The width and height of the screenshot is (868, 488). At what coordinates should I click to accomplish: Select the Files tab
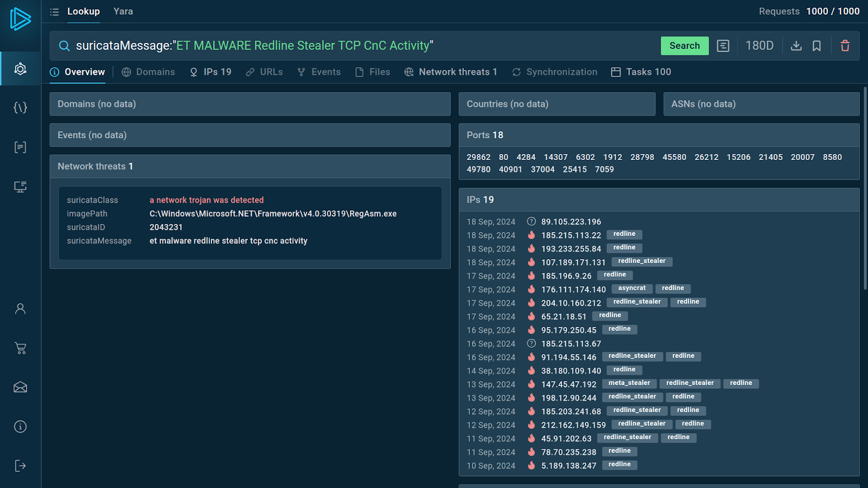[x=373, y=72]
